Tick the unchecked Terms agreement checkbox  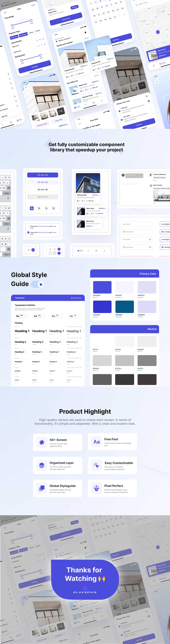pyautogui.click(x=28, y=226)
